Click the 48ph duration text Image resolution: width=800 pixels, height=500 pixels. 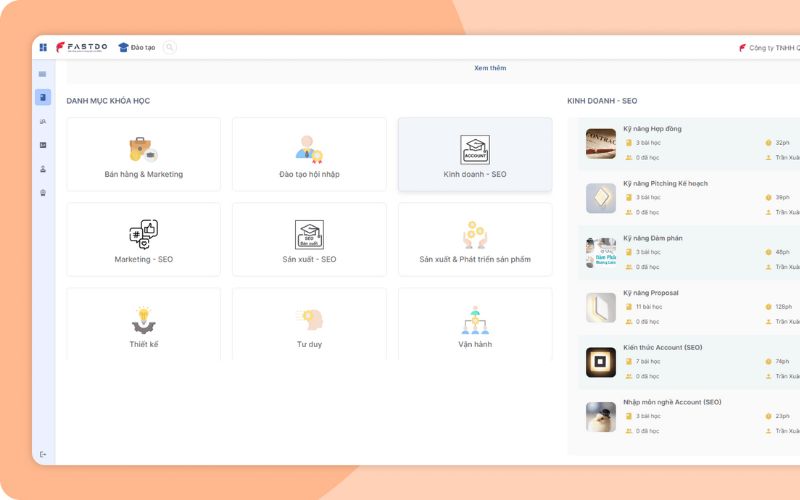coord(782,252)
